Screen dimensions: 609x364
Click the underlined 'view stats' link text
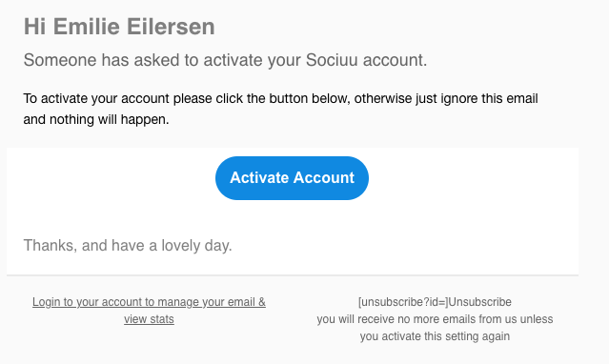[149, 319]
